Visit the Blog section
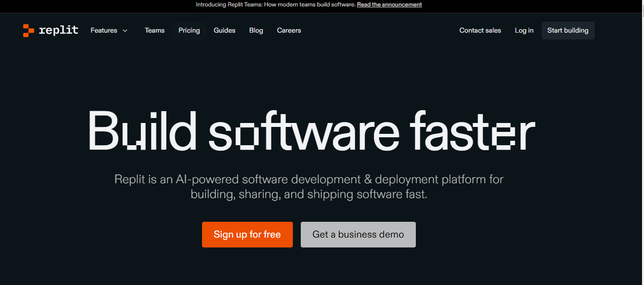Viewport: 644px width, 285px height. coord(256,30)
